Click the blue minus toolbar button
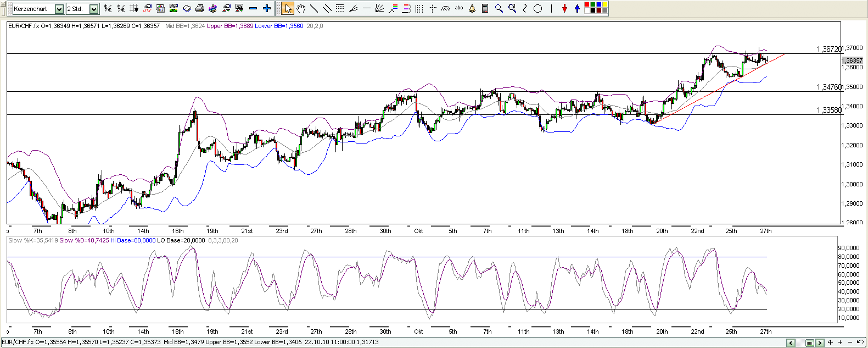This screenshot has width=868, height=348. click(x=253, y=8)
